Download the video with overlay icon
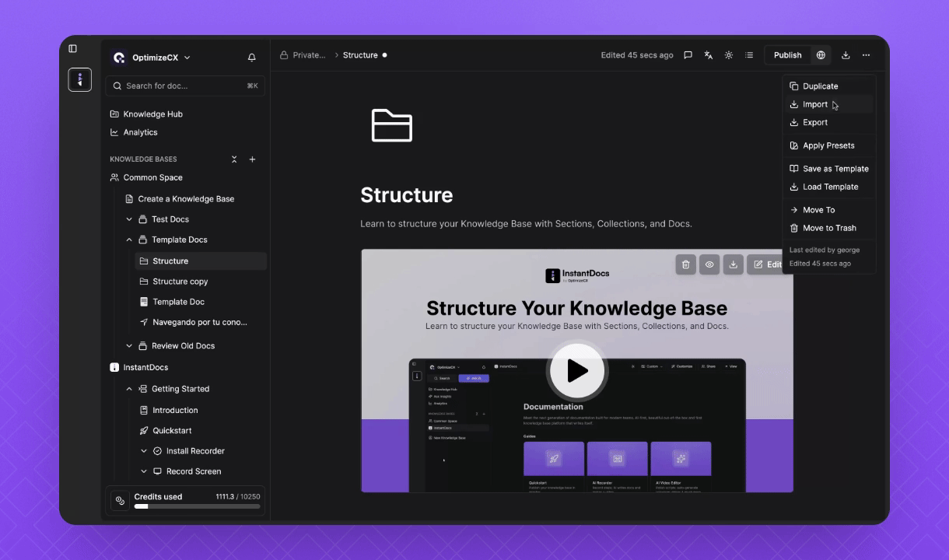 734,264
